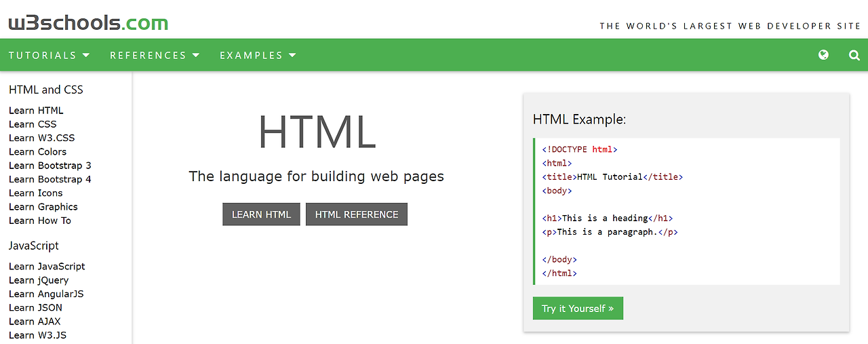Open Learn W3.JS sidebar link
This screenshot has width=868, height=344.
(x=37, y=335)
